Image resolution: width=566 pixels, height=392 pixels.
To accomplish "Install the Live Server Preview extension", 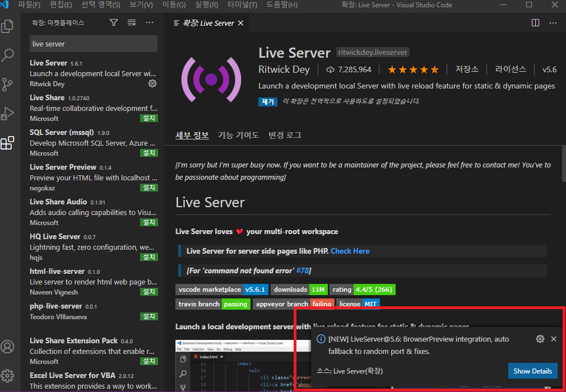I will (x=149, y=188).
